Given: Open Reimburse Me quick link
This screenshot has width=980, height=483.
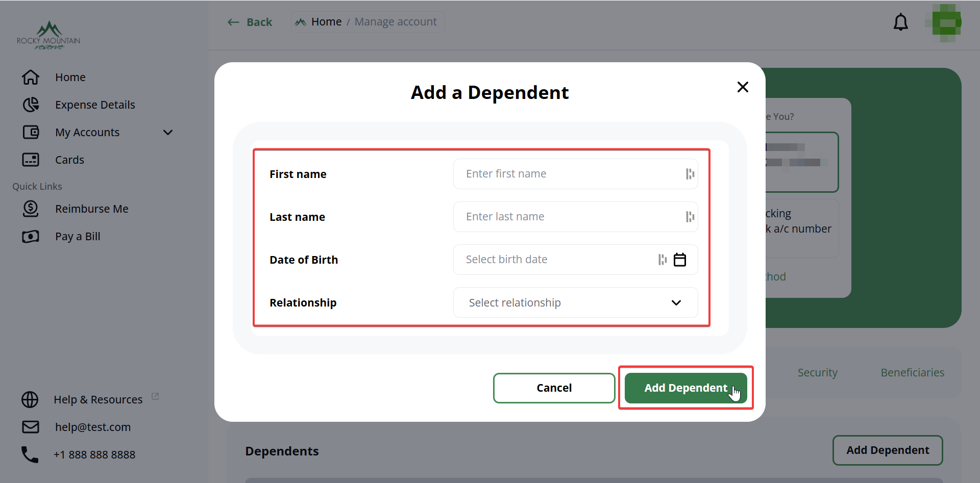Looking at the screenshot, I should pos(92,209).
